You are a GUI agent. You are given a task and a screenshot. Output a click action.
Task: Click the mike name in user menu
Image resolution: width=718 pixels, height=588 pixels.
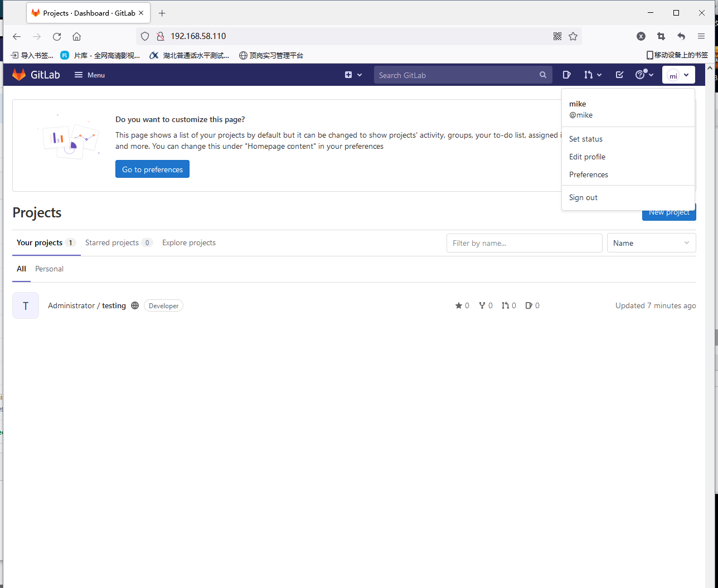[x=578, y=104]
